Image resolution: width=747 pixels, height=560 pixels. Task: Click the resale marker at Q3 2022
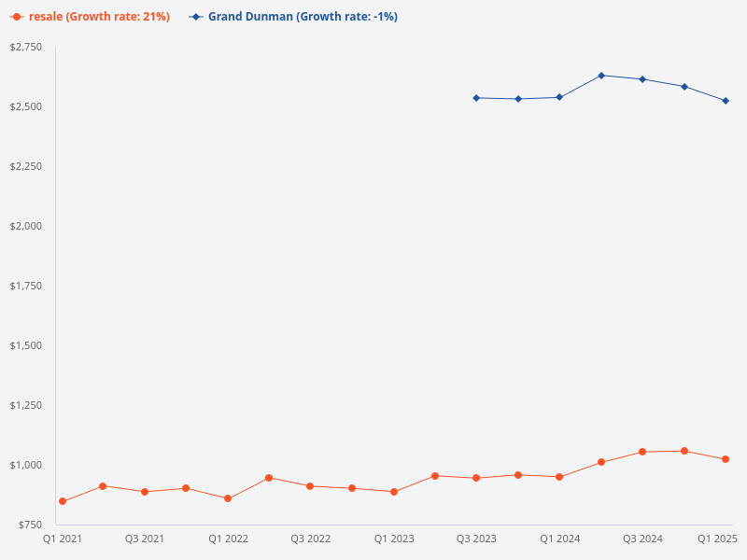310,486
